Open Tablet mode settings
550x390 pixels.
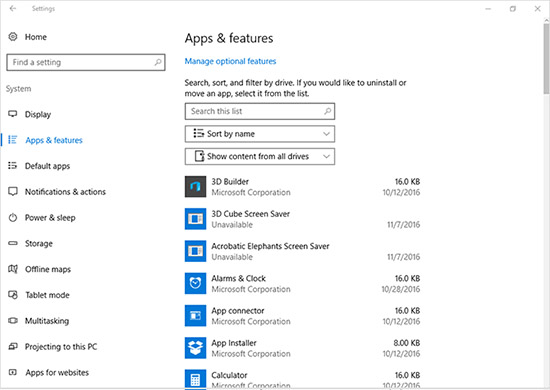47,295
